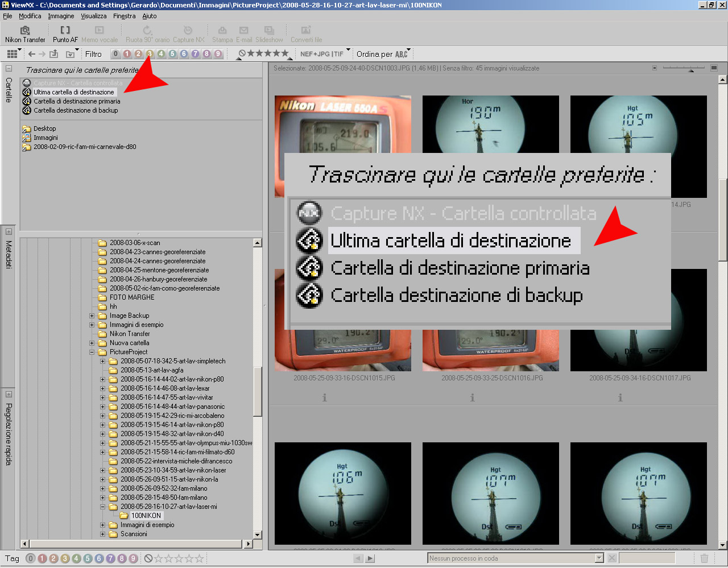
Task: Select Cartella di destinazione primaria
Action: 77,101
